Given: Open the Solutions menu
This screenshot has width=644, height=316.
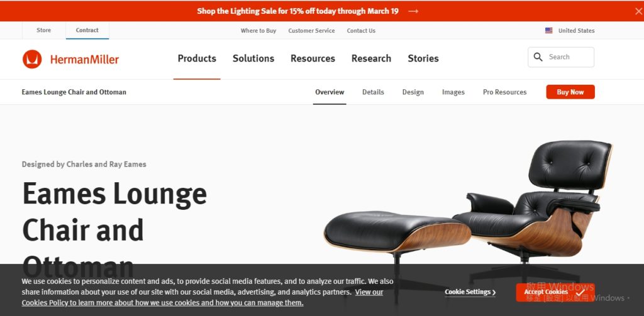Looking at the screenshot, I should (253, 58).
